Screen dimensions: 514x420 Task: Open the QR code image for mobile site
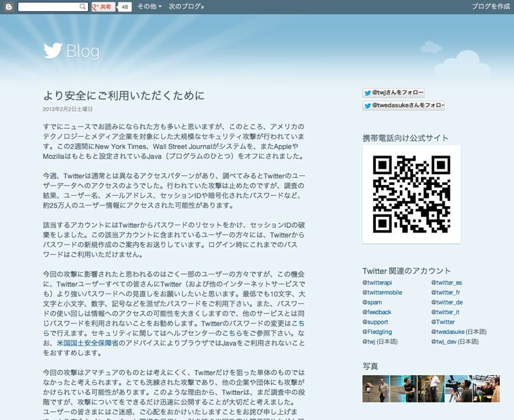click(x=411, y=194)
